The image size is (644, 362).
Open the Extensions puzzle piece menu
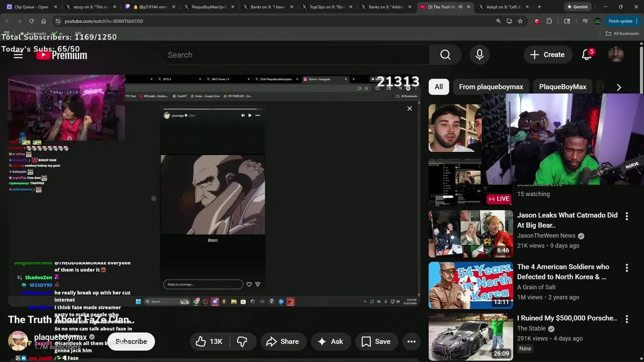tap(549, 21)
